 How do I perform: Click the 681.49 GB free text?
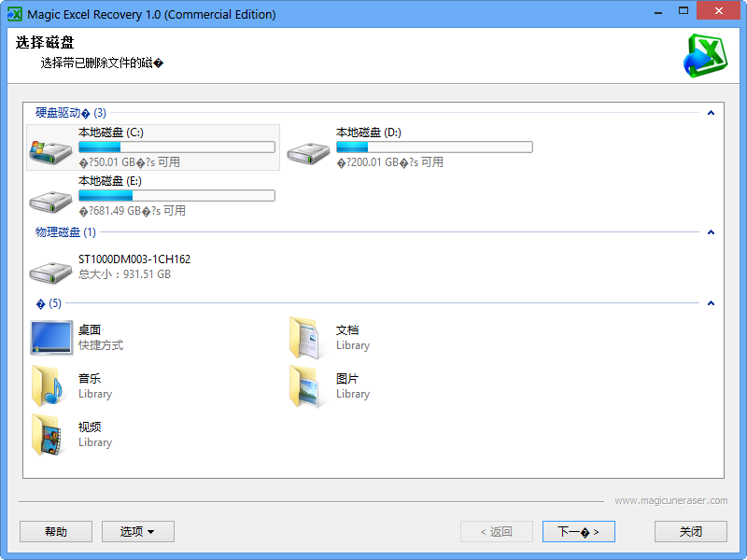[132, 211]
